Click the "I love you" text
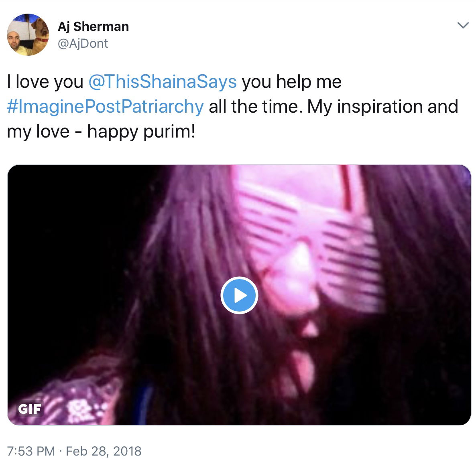Image resolution: width=476 pixels, height=472 pixels. pyautogui.click(x=45, y=81)
